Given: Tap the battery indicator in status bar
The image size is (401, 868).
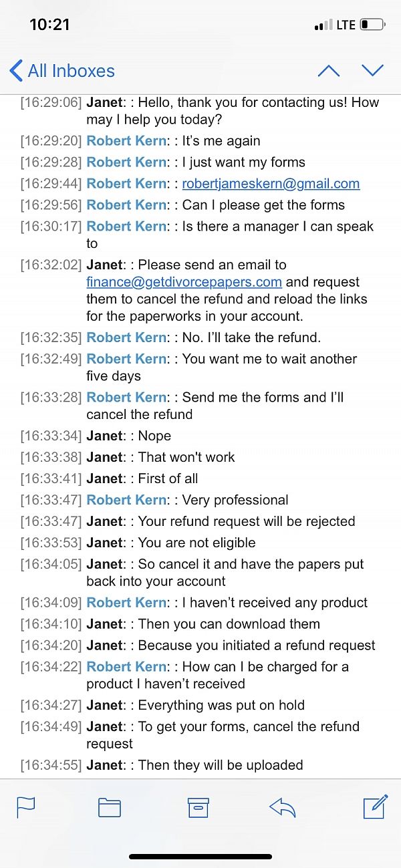Looking at the screenshot, I should click(372, 25).
